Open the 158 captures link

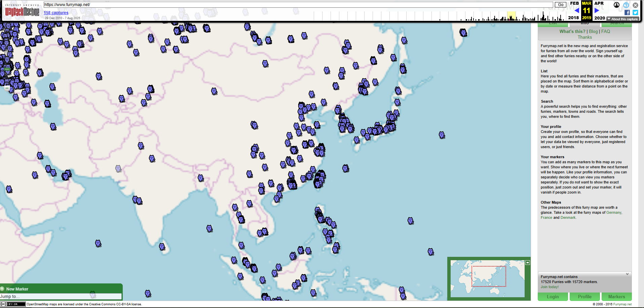[56, 13]
